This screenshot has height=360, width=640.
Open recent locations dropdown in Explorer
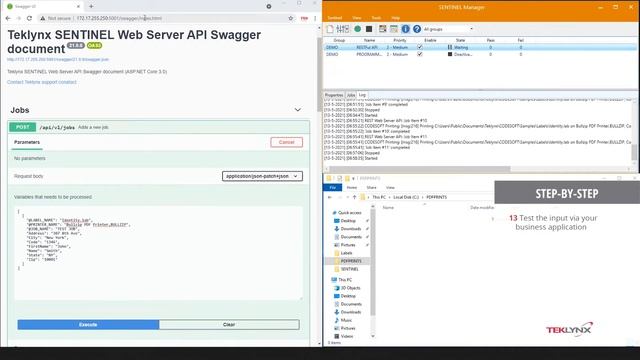(347, 197)
